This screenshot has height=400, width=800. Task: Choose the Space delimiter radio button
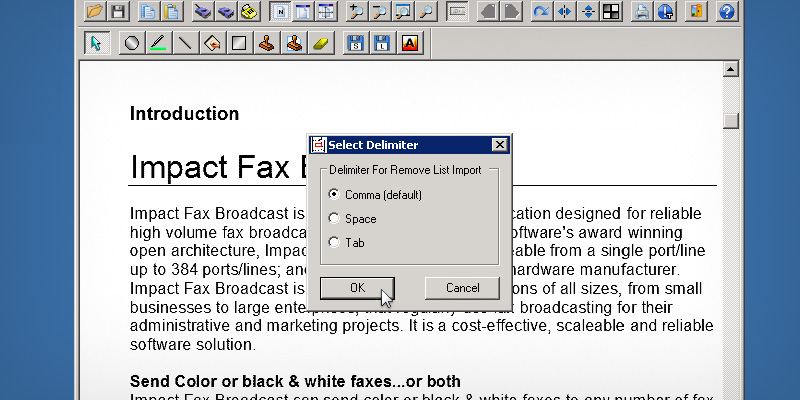(x=334, y=218)
